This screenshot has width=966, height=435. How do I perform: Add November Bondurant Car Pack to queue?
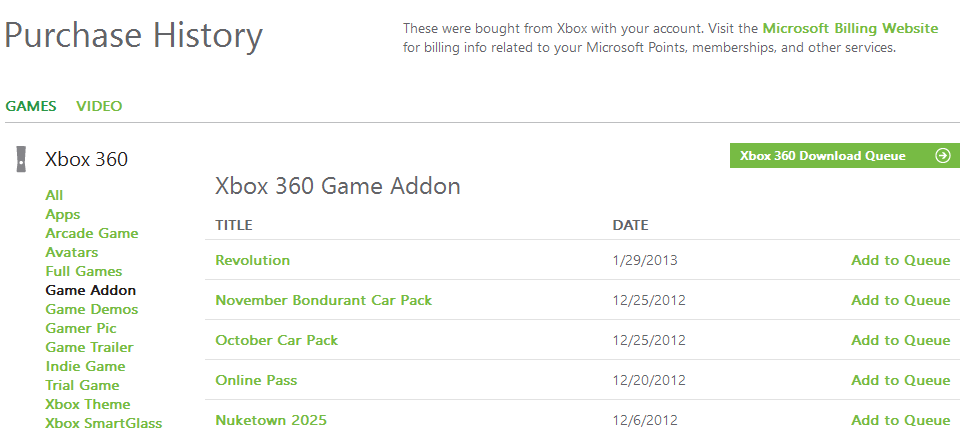tap(900, 300)
